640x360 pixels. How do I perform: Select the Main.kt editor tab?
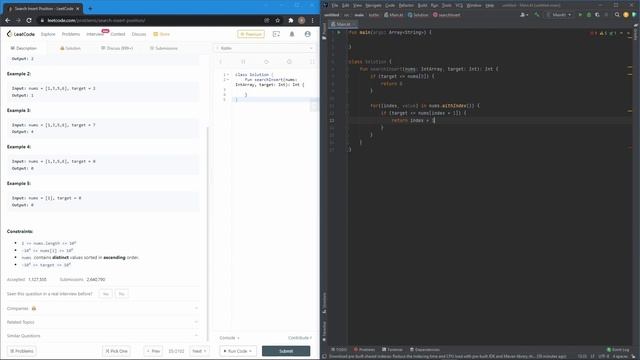click(x=342, y=24)
